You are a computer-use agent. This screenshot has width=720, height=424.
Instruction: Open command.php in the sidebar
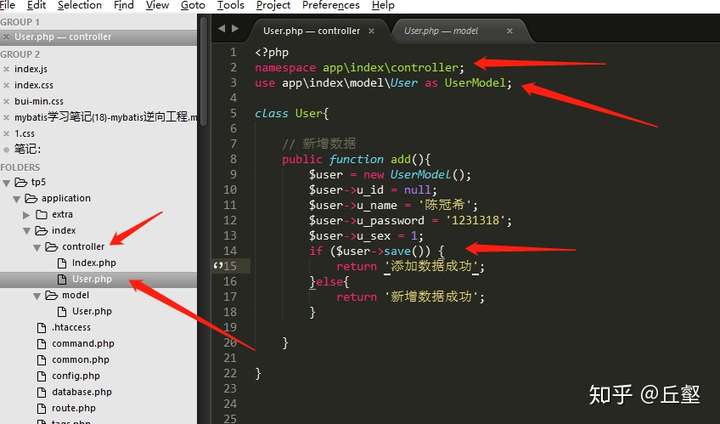tap(83, 343)
